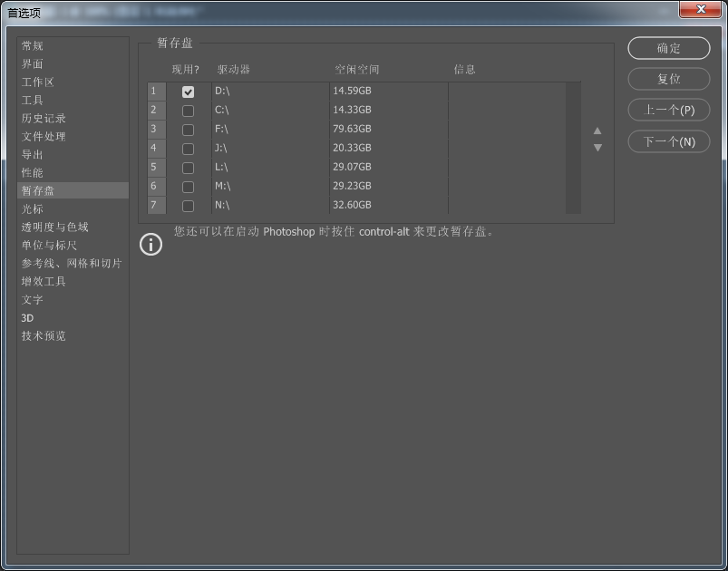This screenshot has width=728, height=571.
Task: Select the C:\ drive entry
Action: click(x=221, y=110)
